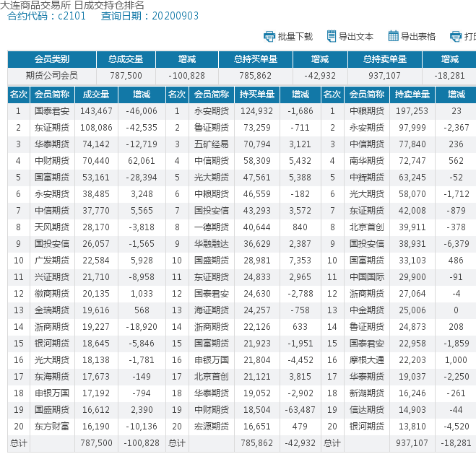Image resolution: width=476 pixels, height=454 pixels.
Task: Select 中财期货 volume change 62,061
Action: [x=142, y=161]
